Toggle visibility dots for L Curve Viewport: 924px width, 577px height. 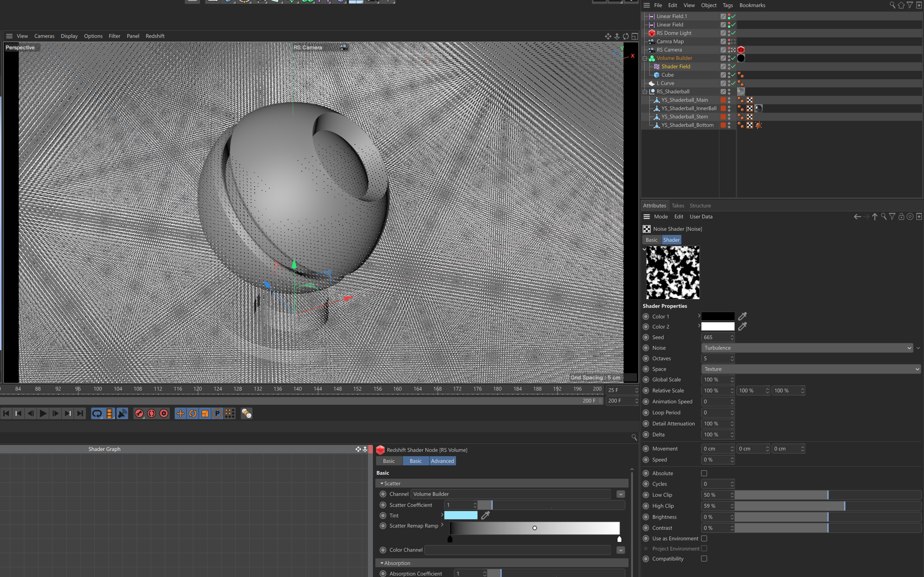(x=729, y=83)
